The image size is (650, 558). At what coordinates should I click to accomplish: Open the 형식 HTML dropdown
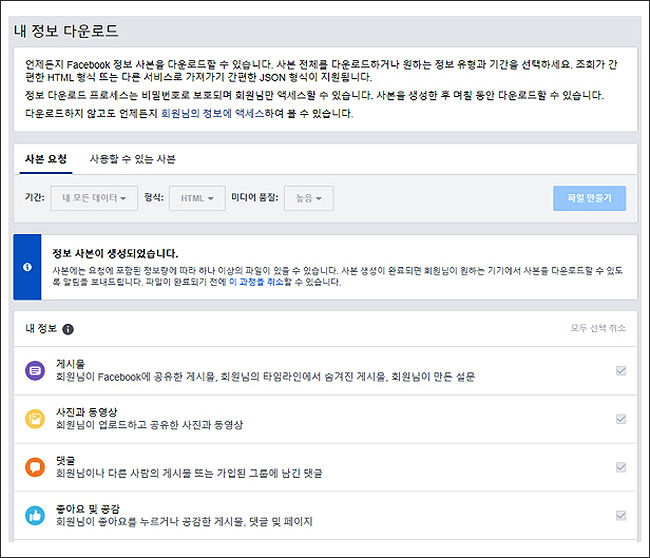point(197,198)
